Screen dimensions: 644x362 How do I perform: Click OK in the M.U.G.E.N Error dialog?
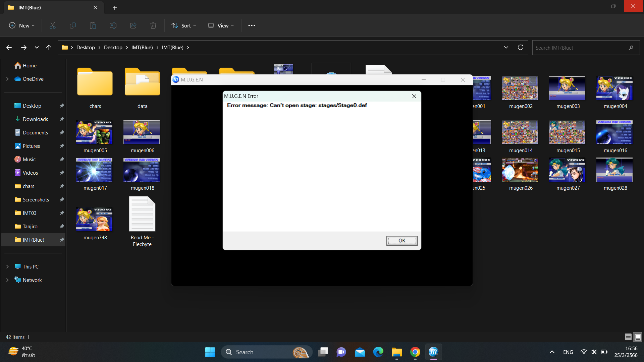(x=401, y=241)
